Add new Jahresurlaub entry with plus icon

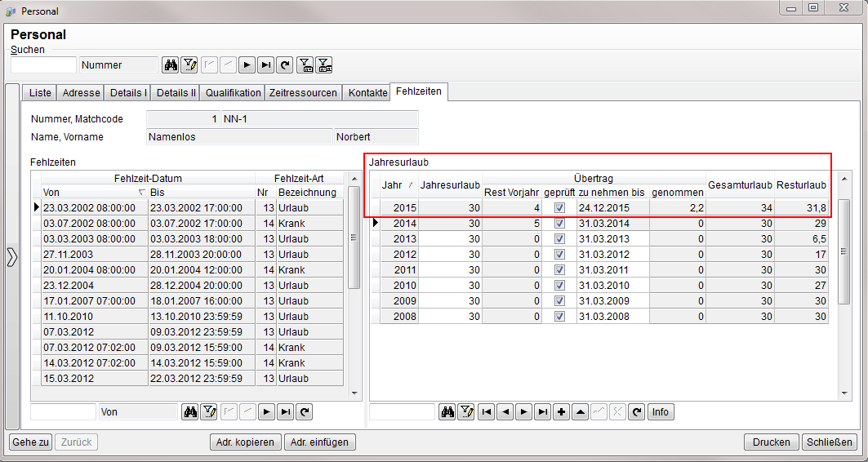coord(561,412)
